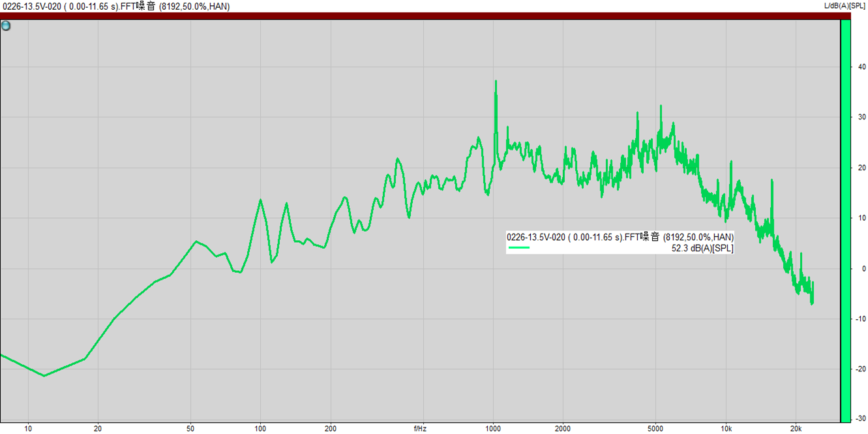
Task: Click the green vertical level bar
Action: (x=845, y=221)
